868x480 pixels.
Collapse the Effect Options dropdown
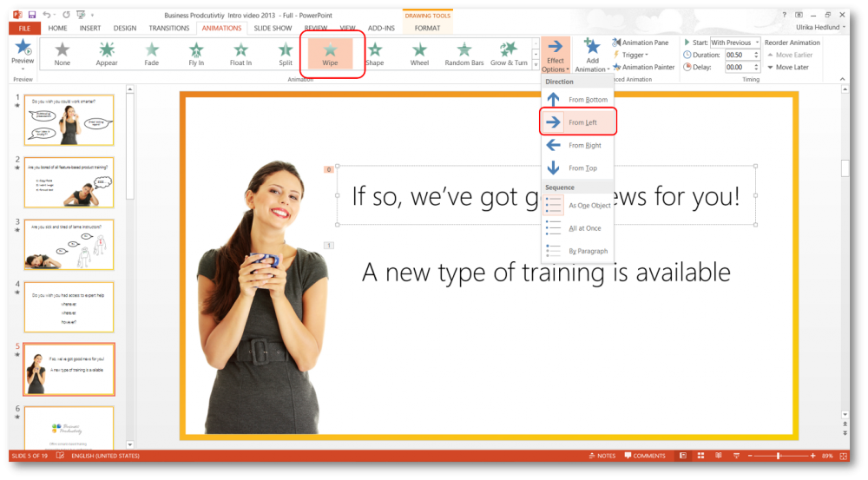(556, 56)
